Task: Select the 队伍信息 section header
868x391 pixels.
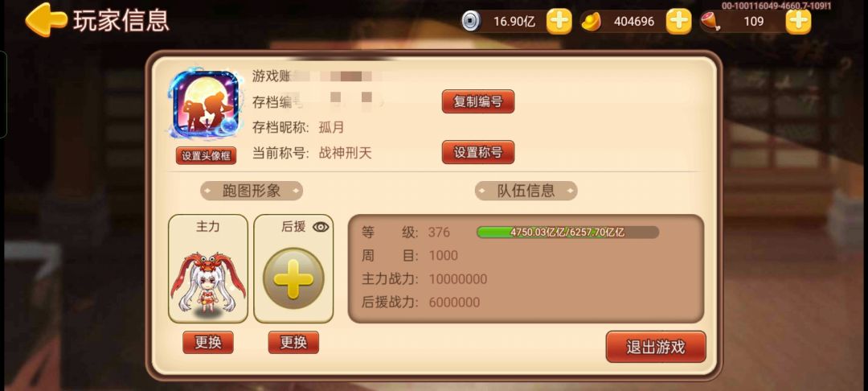Action: tap(526, 191)
